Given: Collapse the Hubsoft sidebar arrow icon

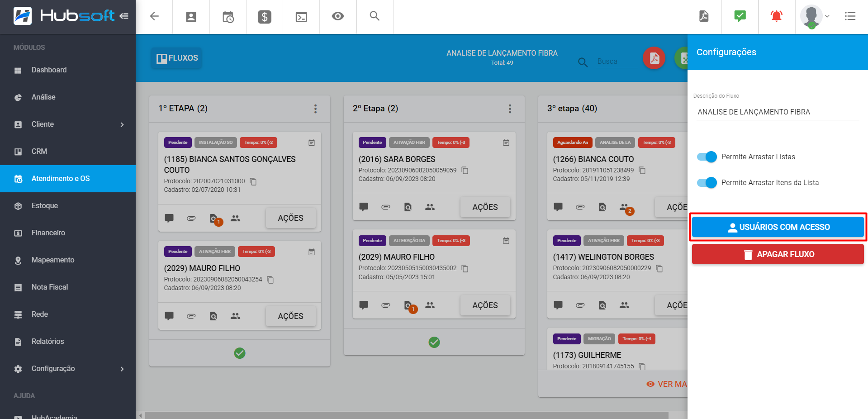Looking at the screenshot, I should pyautogui.click(x=124, y=16).
